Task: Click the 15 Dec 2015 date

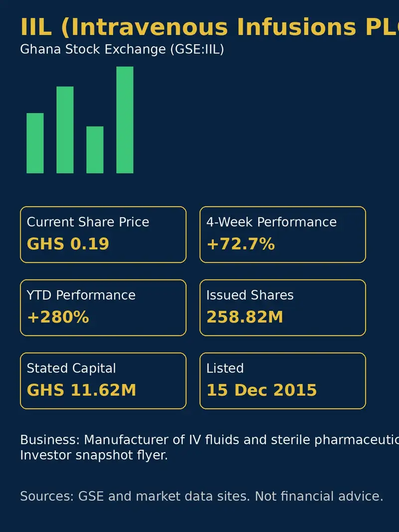Action: click(261, 390)
